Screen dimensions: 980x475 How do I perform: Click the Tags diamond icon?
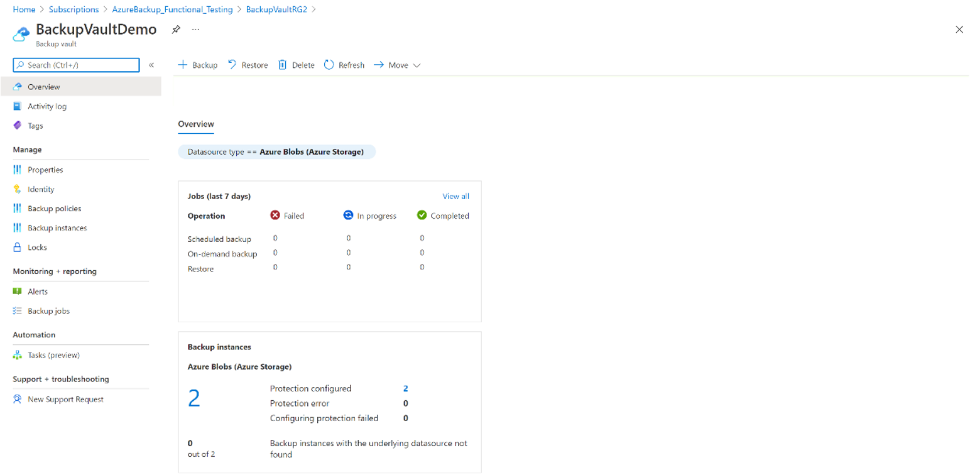coord(18,125)
